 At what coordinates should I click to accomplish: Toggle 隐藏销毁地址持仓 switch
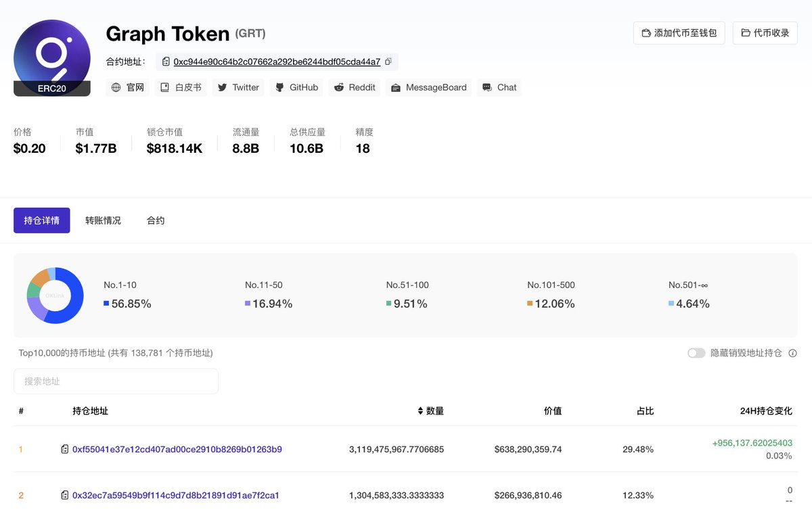(x=696, y=353)
